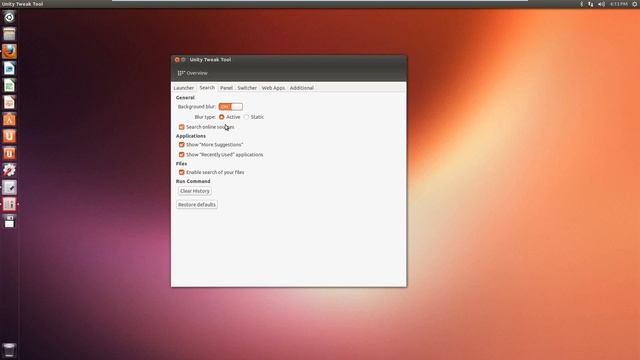The image size is (640, 360).
Task: Open Ubuntu Software Center launcher icon
Action: coord(9,120)
